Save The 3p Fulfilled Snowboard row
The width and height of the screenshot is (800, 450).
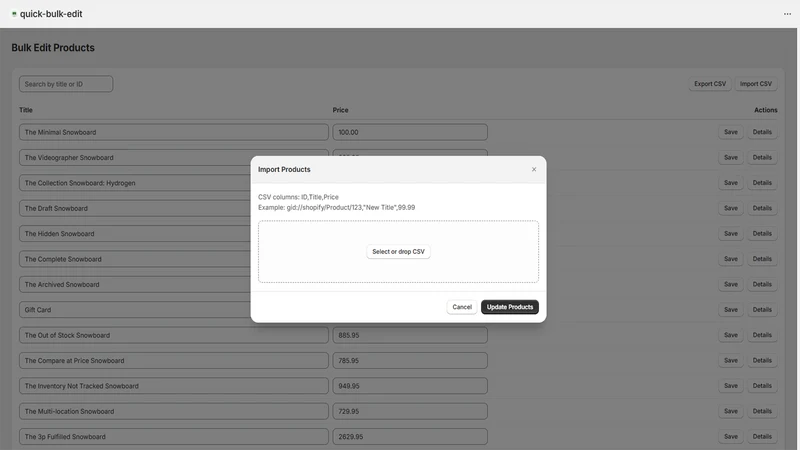point(731,436)
